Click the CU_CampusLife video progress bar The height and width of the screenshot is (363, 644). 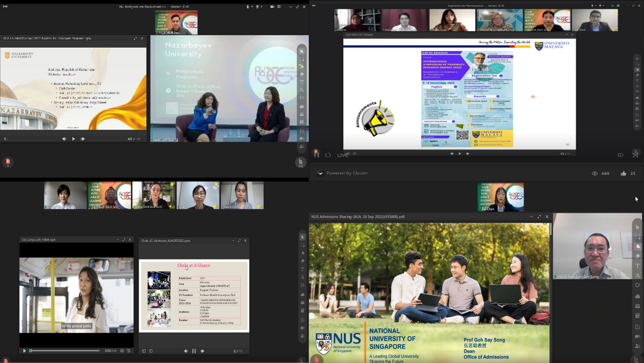pos(65,351)
